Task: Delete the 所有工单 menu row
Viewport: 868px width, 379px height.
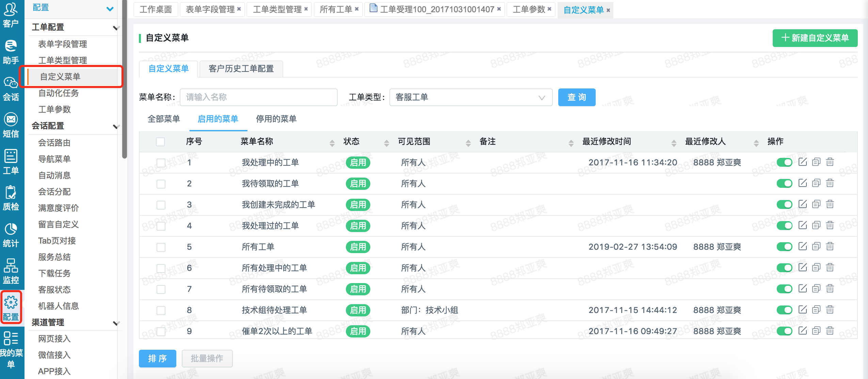Action: [830, 246]
